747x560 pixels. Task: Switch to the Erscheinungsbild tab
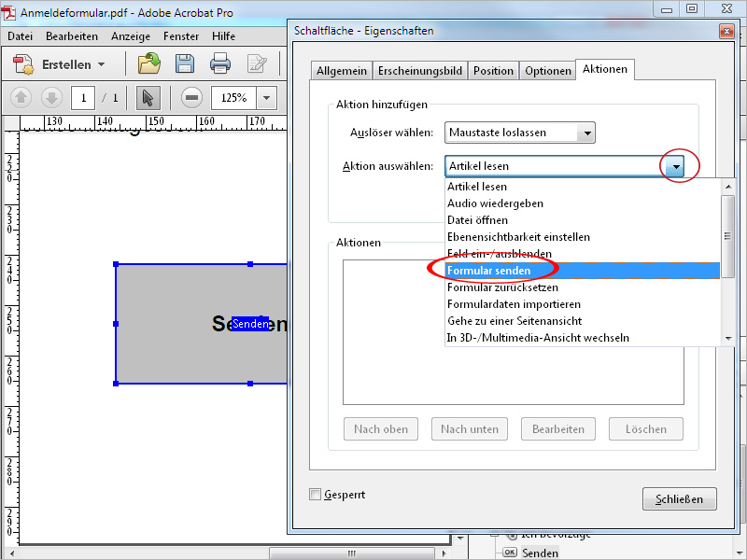(419, 71)
